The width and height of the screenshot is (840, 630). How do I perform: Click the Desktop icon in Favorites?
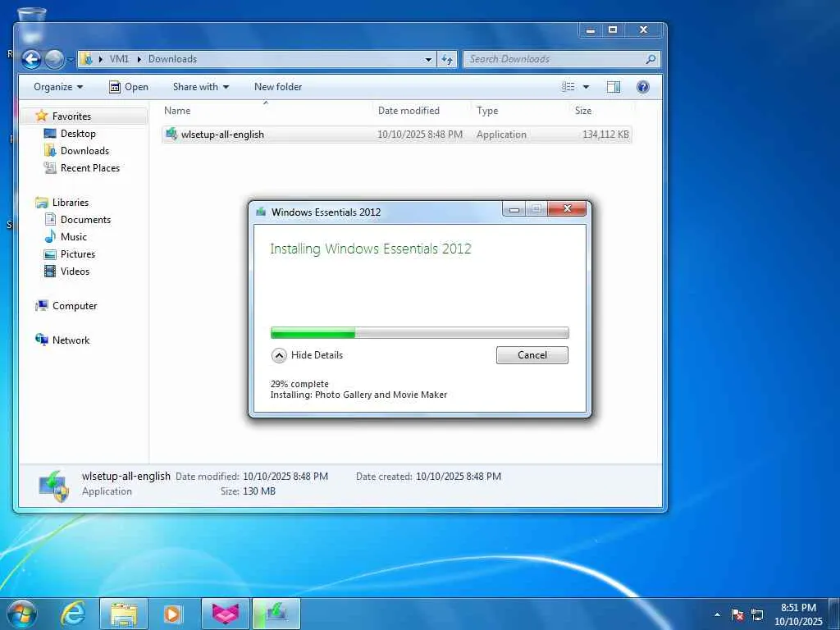tap(50, 134)
